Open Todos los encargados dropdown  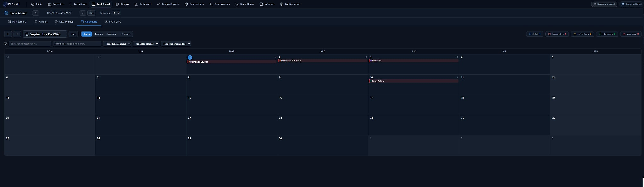pyautogui.click(x=176, y=44)
